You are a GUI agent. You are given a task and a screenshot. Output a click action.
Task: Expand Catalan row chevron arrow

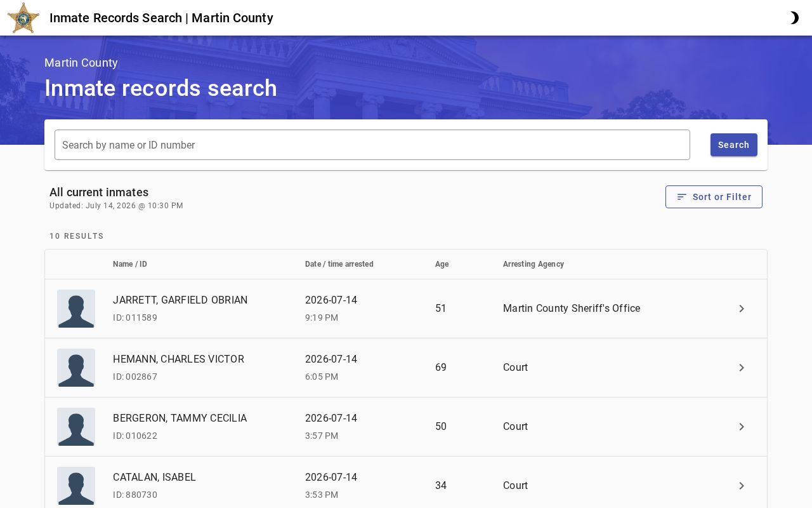[742, 486]
